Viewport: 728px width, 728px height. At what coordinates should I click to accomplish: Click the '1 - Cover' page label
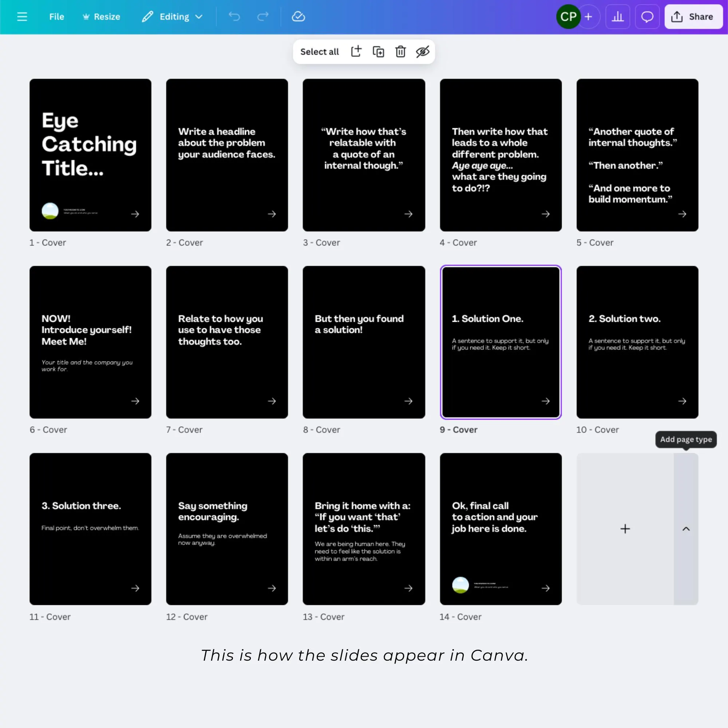coord(48,243)
